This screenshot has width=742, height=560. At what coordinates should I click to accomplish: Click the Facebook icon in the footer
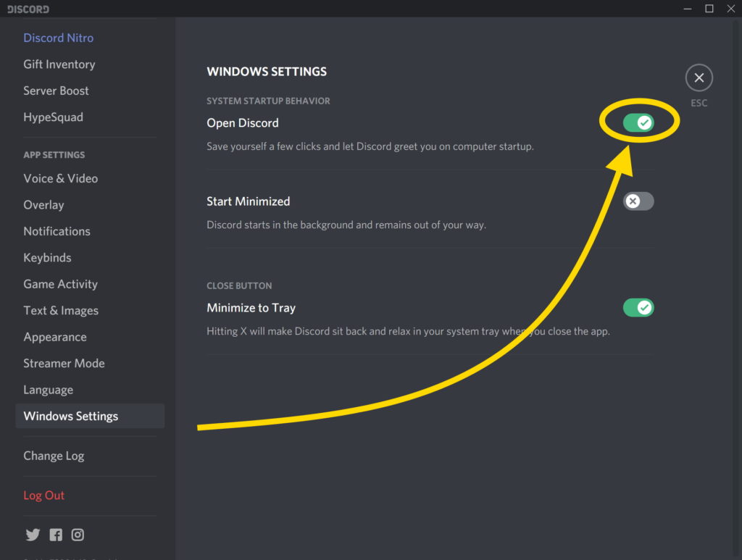pos(55,535)
